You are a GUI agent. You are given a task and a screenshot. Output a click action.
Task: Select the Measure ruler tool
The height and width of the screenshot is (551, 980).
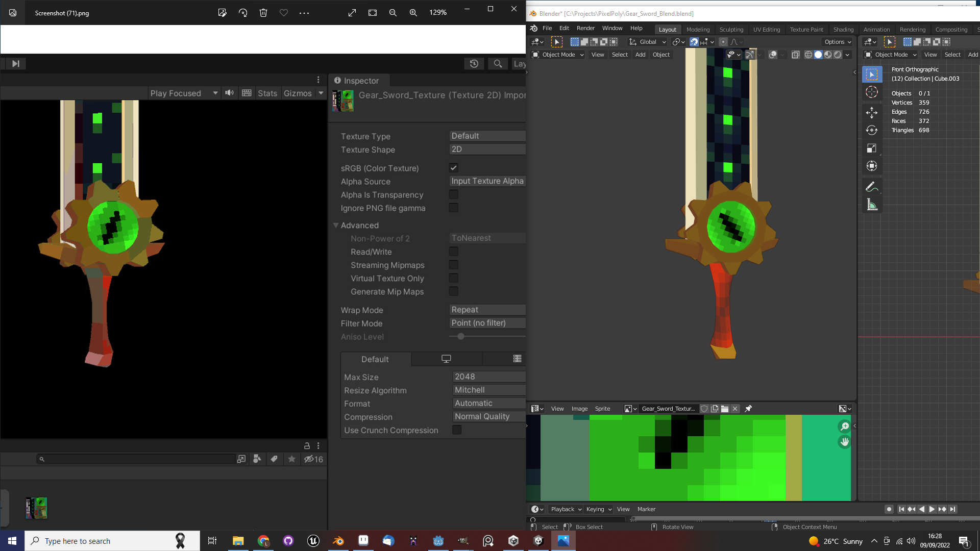(872, 205)
